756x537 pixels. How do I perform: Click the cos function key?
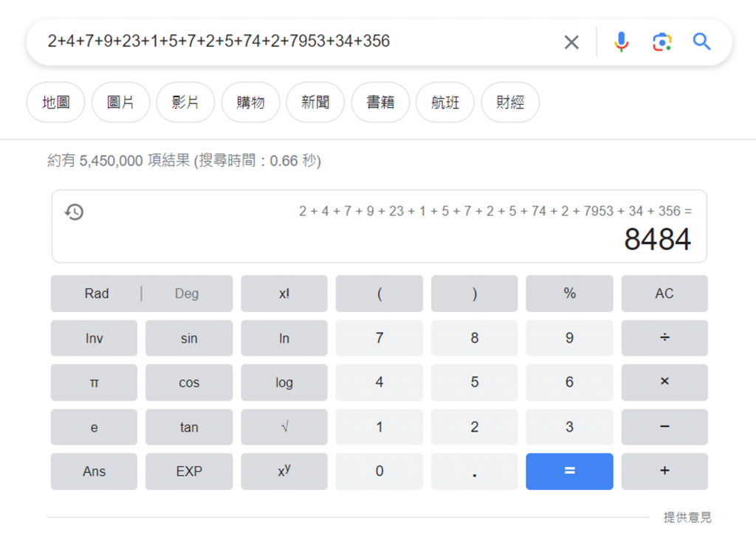[189, 382]
